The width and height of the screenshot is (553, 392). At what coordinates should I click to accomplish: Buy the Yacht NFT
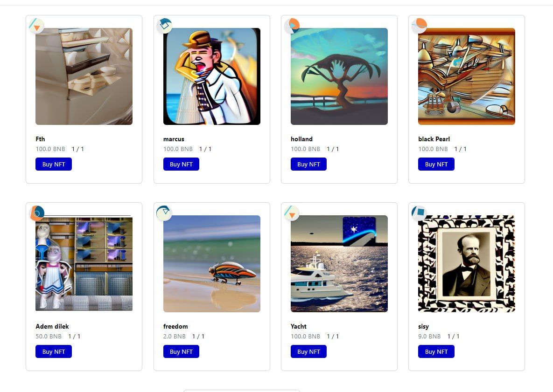point(308,351)
